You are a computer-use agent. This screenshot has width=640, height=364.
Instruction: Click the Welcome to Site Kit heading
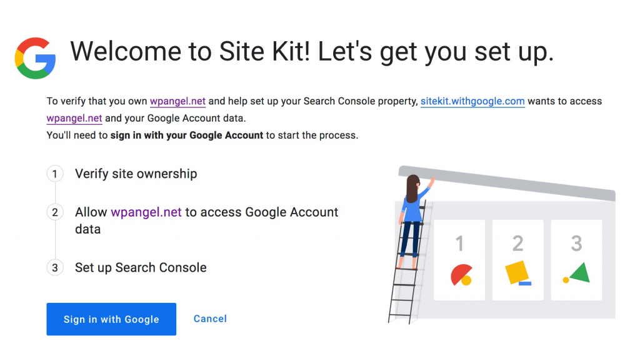[312, 52]
